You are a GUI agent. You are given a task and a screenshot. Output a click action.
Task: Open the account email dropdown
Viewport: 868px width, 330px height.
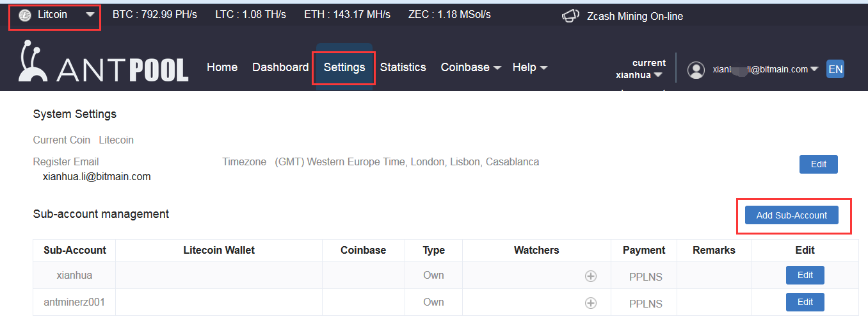coord(765,69)
